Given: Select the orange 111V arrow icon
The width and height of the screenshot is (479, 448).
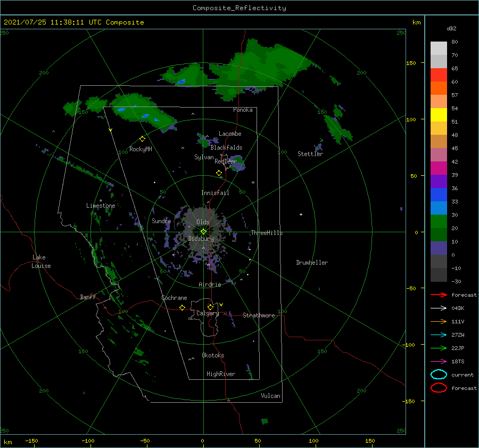Looking at the screenshot, I should click(x=439, y=321).
